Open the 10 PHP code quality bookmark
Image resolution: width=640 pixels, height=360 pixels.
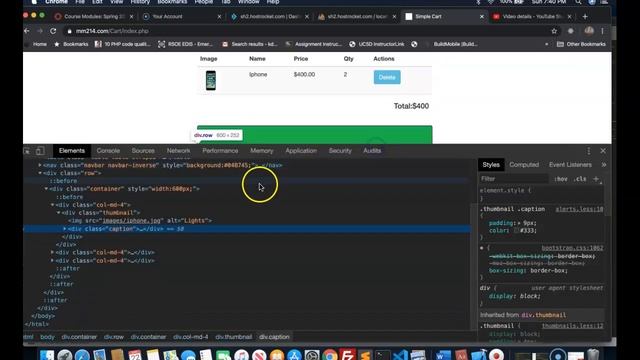pos(122,44)
